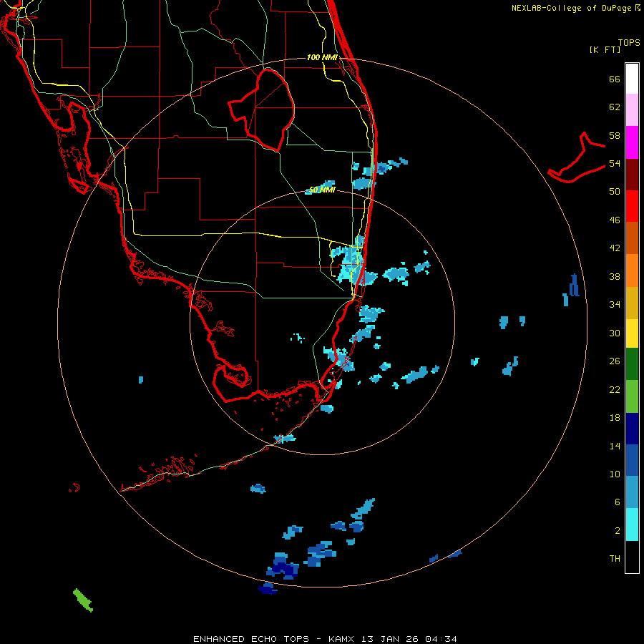Select the bright orange legend swatch
This screenshot has height=644, width=644.
(632, 270)
